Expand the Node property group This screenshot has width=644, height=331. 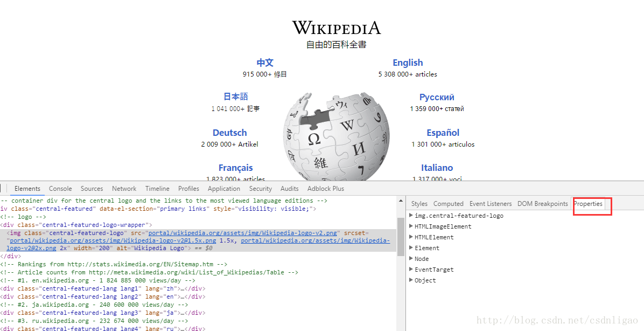[x=411, y=259]
